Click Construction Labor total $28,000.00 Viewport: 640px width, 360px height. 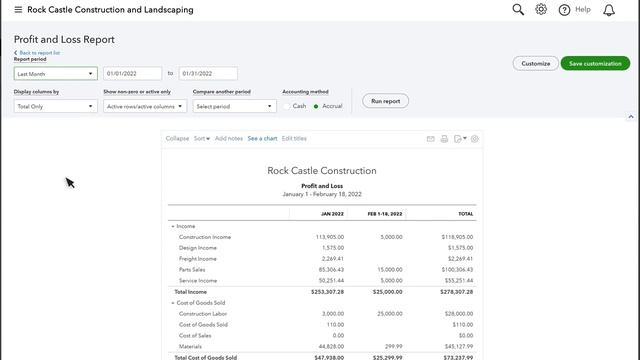(x=459, y=313)
